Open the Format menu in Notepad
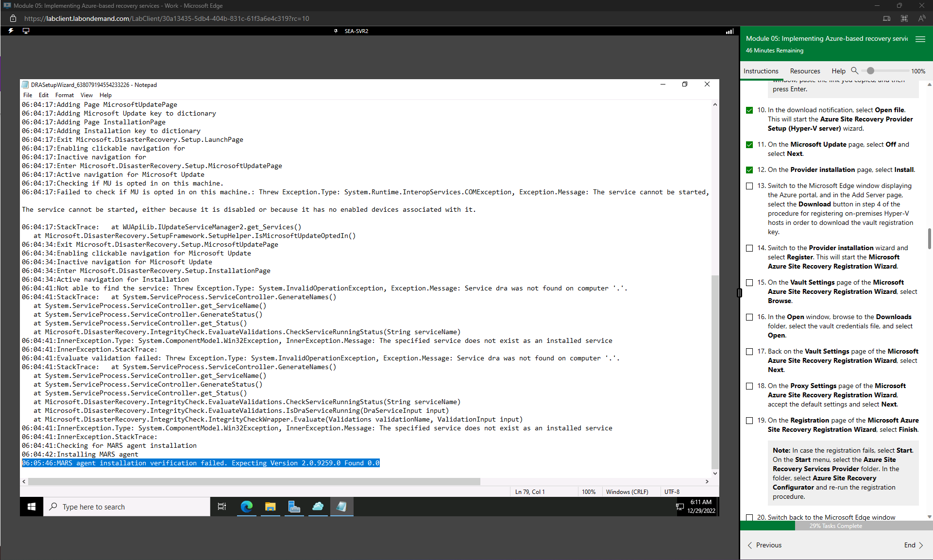 pyautogui.click(x=64, y=95)
